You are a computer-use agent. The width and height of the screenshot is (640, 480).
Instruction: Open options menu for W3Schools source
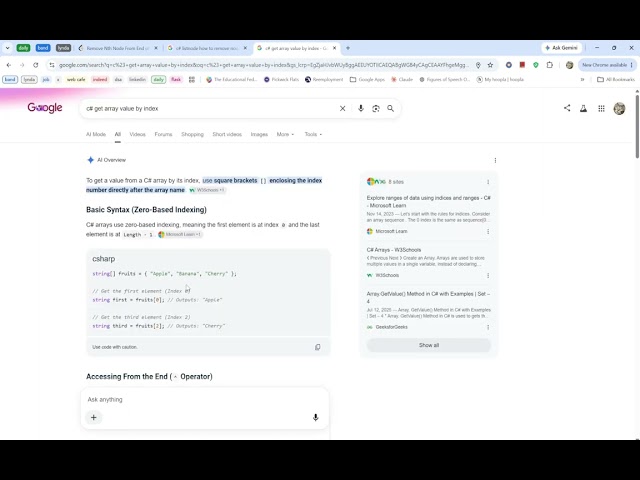(488, 276)
